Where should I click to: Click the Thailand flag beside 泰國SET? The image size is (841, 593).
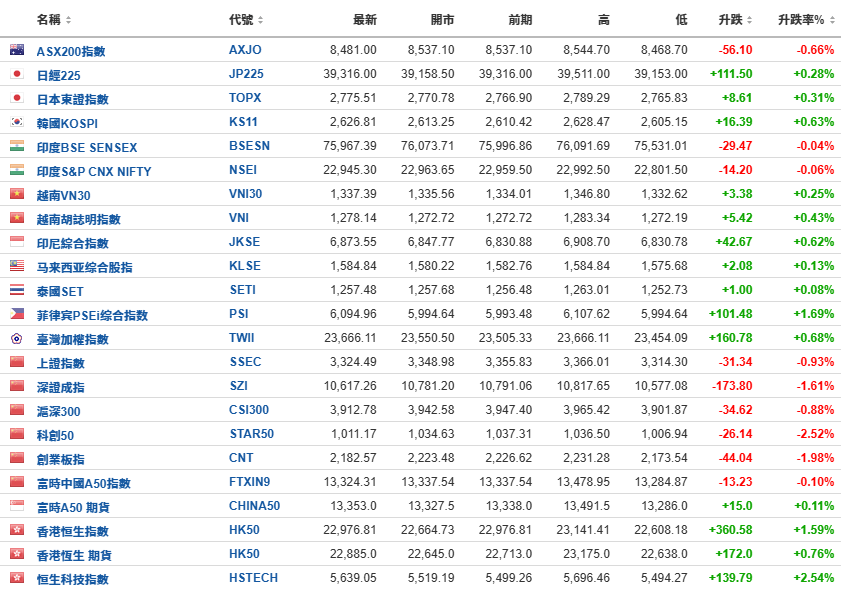point(17,290)
